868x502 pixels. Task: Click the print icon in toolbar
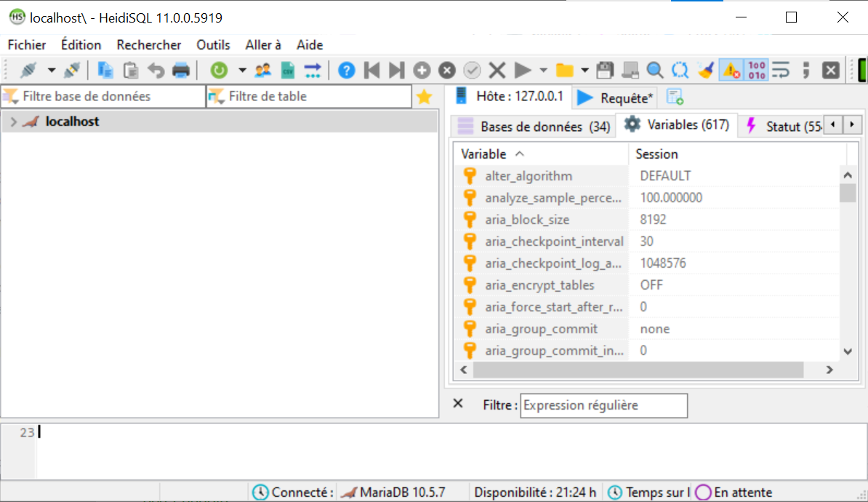click(x=180, y=71)
